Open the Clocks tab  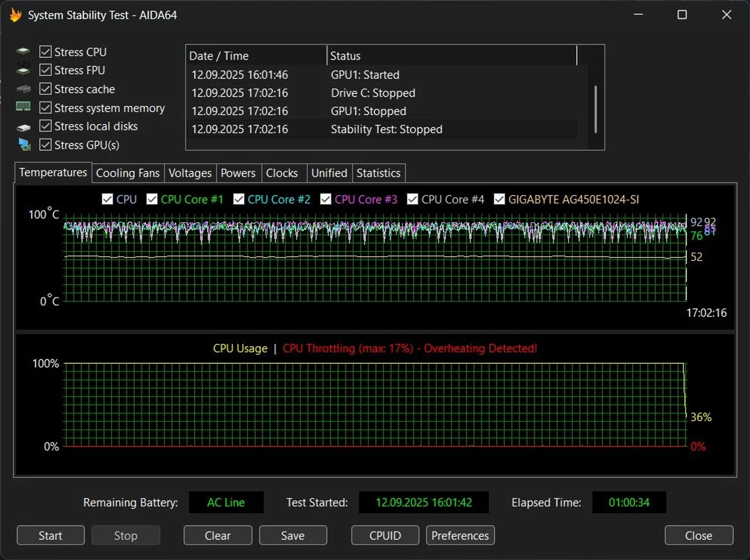282,173
